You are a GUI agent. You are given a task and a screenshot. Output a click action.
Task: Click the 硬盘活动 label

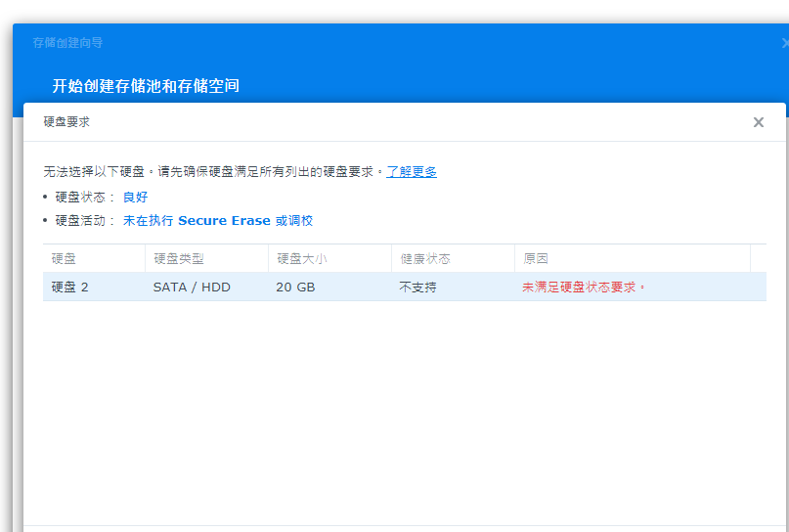coord(84,221)
